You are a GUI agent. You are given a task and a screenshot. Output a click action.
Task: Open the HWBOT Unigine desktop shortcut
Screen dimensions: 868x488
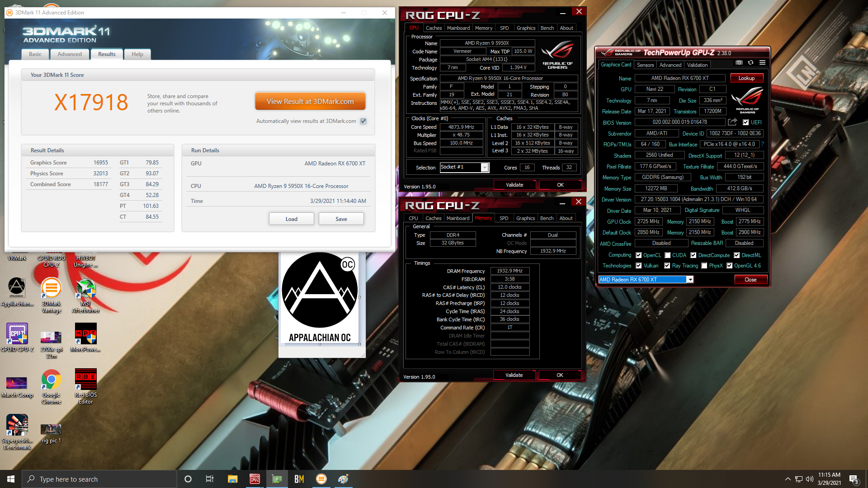click(85, 259)
